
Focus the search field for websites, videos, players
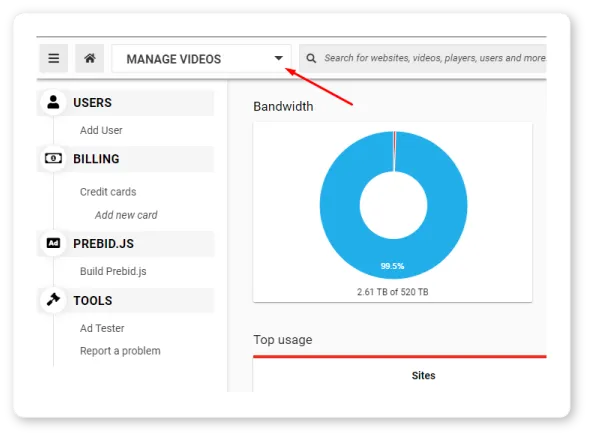click(x=423, y=58)
